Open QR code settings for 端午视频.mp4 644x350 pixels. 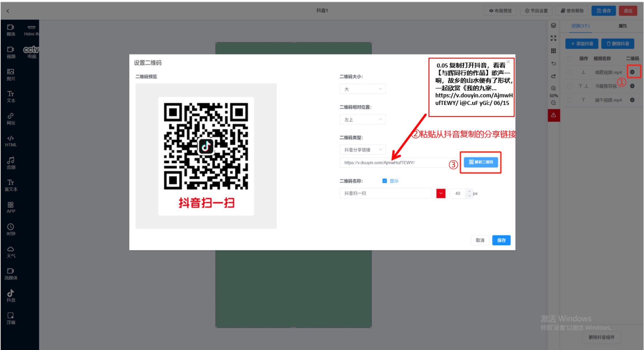point(632,100)
